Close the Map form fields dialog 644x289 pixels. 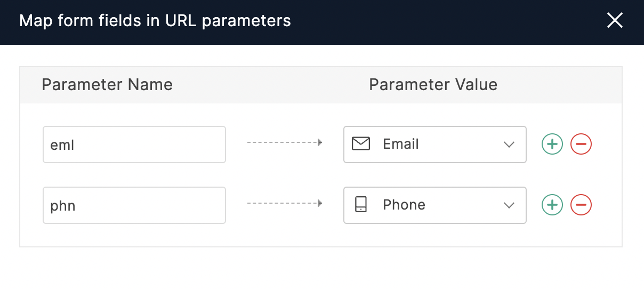(x=615, y=21)
